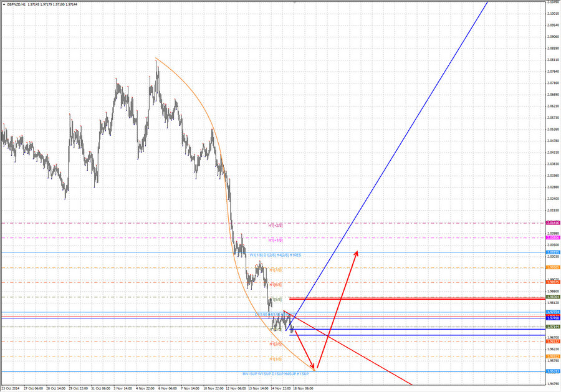Image resolution: width=561 pixels, height=392 pixels.
Task: Click the blue 1.95313 price tag
Action: [553, 371]
